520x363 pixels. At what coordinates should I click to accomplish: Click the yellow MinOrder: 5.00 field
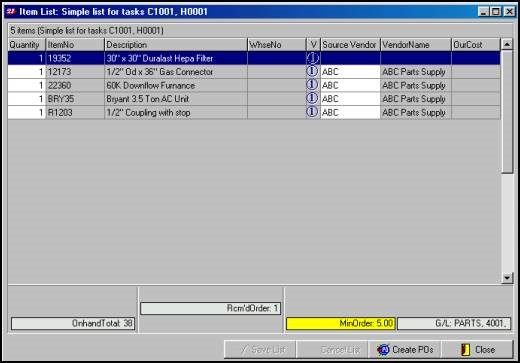tap(341, 323)
